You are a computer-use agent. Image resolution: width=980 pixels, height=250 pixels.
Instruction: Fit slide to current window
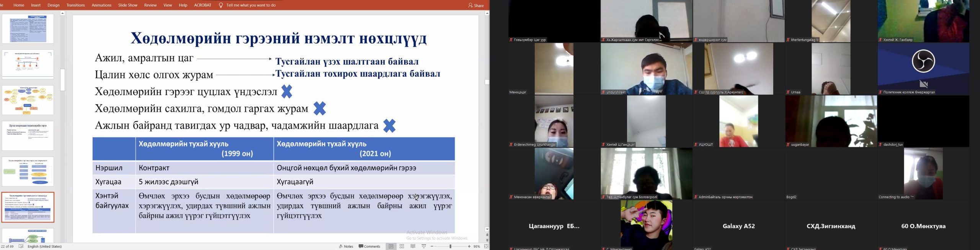click(x=486, y=247)
